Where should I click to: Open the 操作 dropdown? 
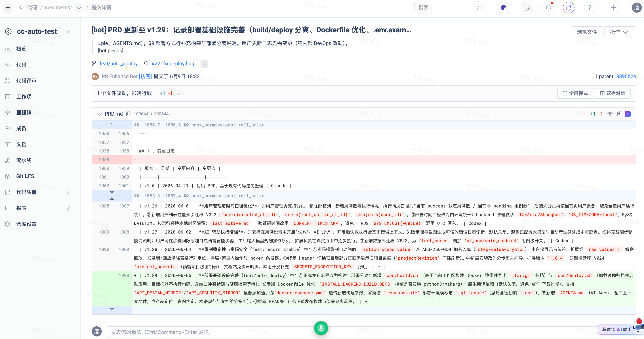point(620,32)
